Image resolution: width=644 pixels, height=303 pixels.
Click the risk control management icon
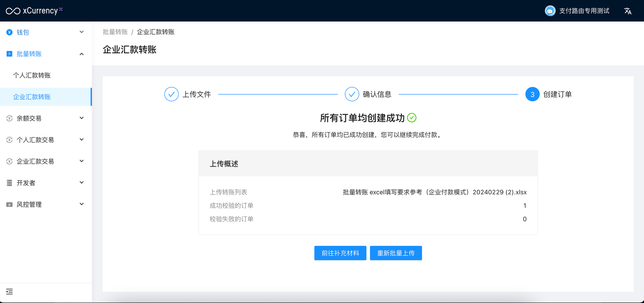coord(9,204)
